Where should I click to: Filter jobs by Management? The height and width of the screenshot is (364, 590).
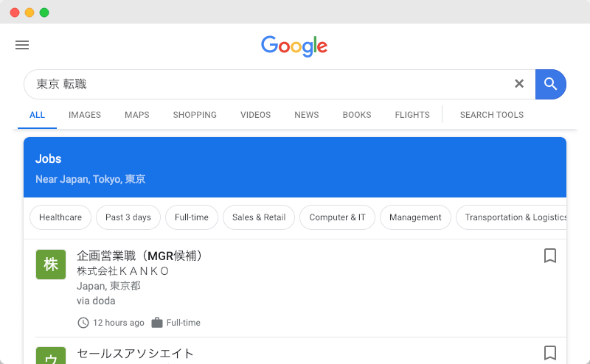(x=415, y=217)
